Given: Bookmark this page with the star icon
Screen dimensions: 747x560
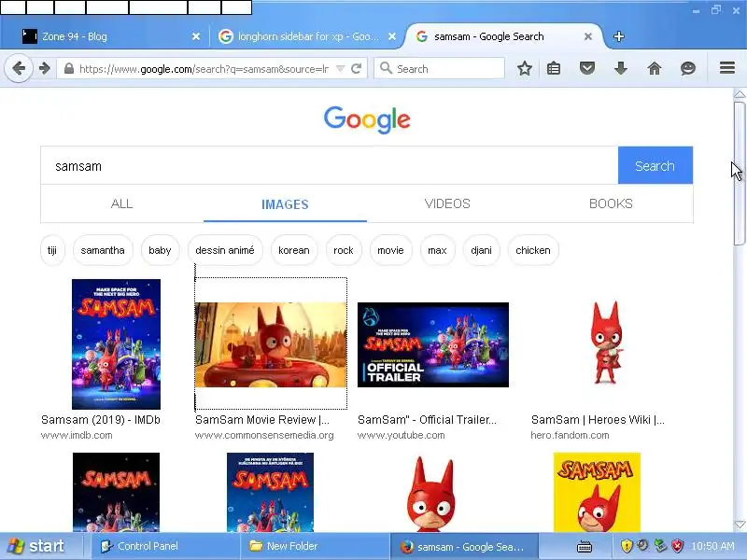Looking at the screenshot, I should click(525, 68).
